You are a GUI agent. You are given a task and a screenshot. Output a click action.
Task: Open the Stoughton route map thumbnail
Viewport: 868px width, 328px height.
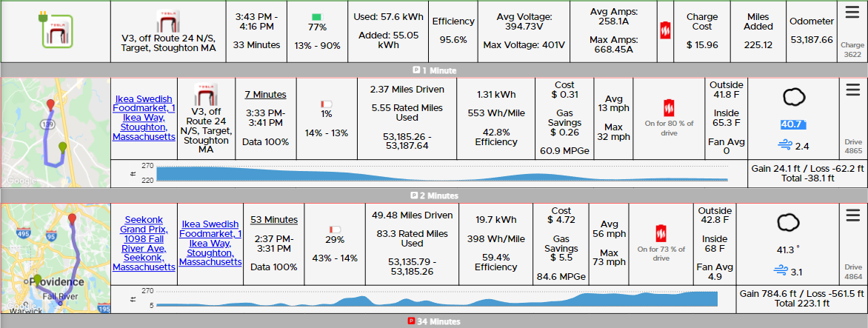[56, 132]
